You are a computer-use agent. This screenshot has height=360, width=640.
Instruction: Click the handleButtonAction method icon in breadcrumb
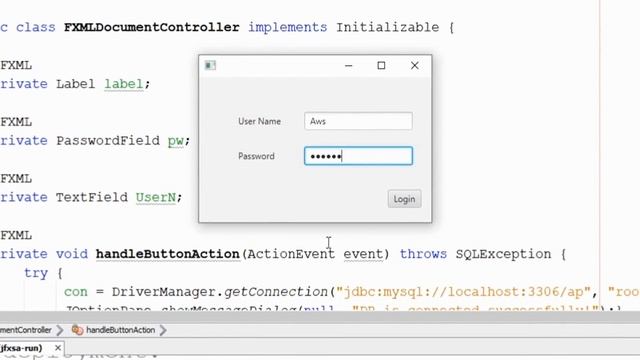click(x=77, y=330)
